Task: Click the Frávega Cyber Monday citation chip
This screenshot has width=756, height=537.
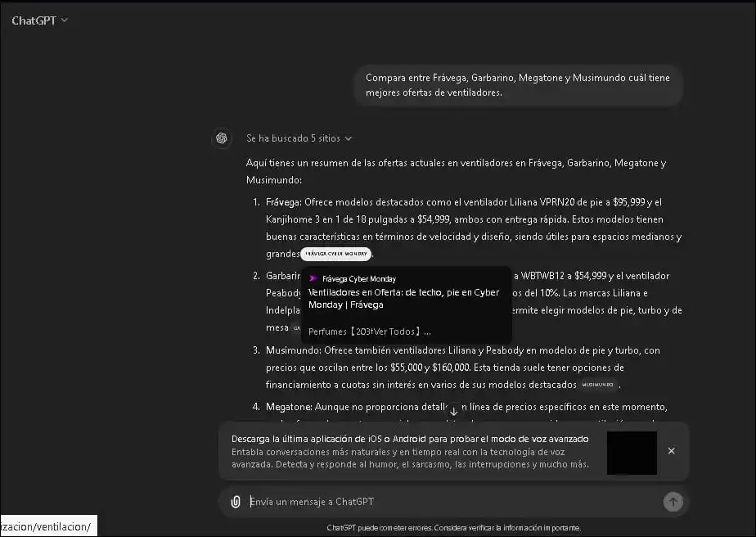Action: 335,254
